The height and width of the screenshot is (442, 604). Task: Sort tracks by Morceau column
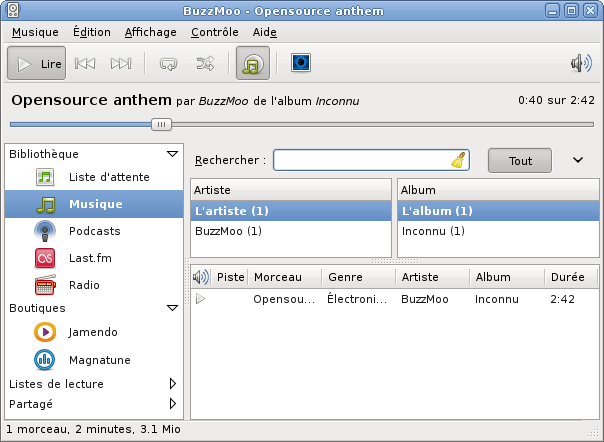(x=285, y=277)
